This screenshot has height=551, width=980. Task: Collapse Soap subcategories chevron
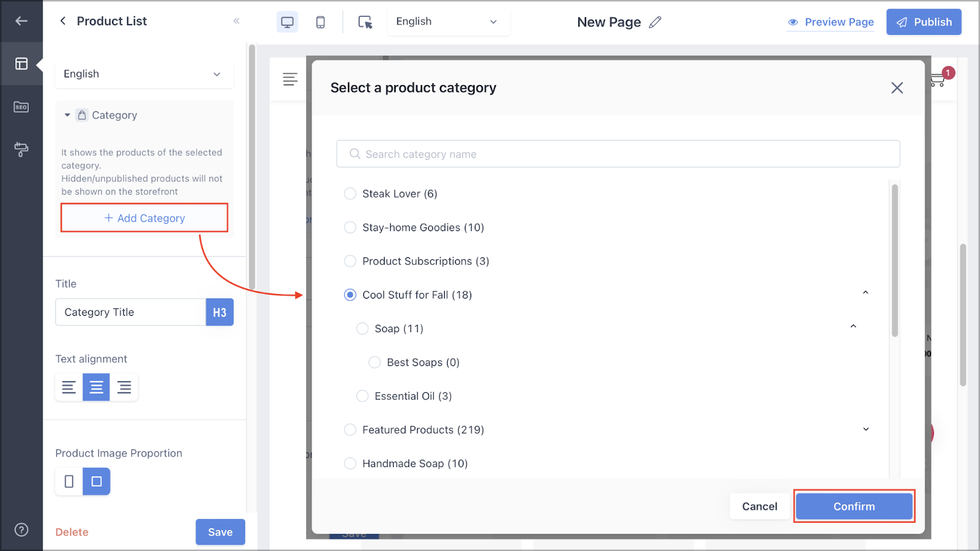853,327
